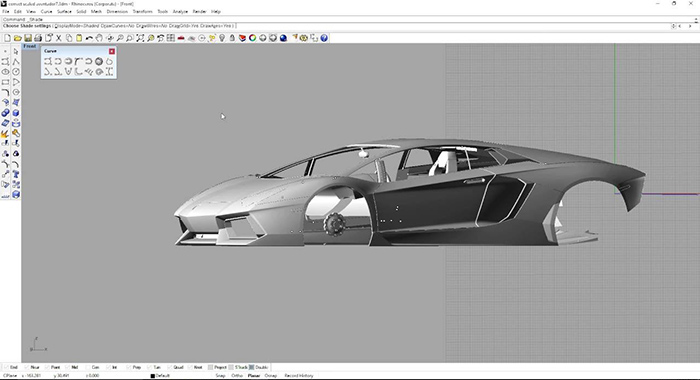Open the Edit menu
700x380 pixels.
pos(18,12)
